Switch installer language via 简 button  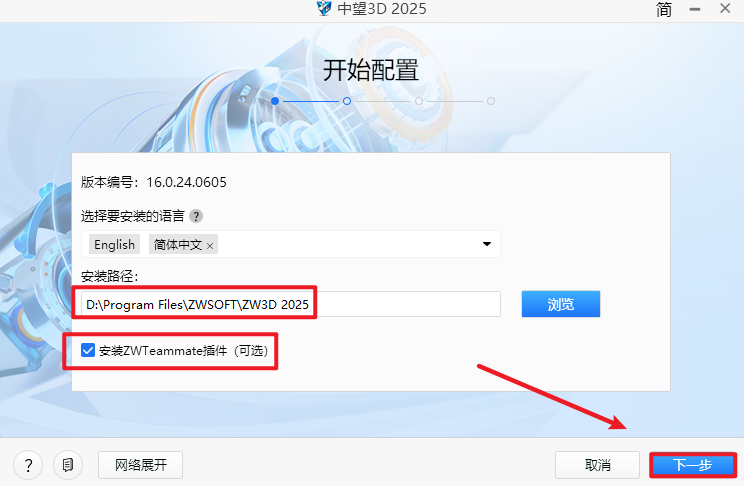[x=664, y=9]
